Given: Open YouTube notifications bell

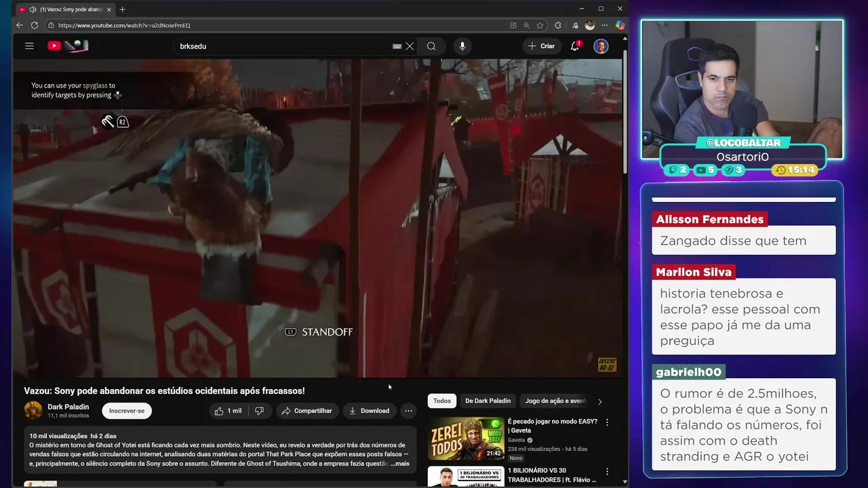Looking at the screenshot, I should [x=575, y=46].
